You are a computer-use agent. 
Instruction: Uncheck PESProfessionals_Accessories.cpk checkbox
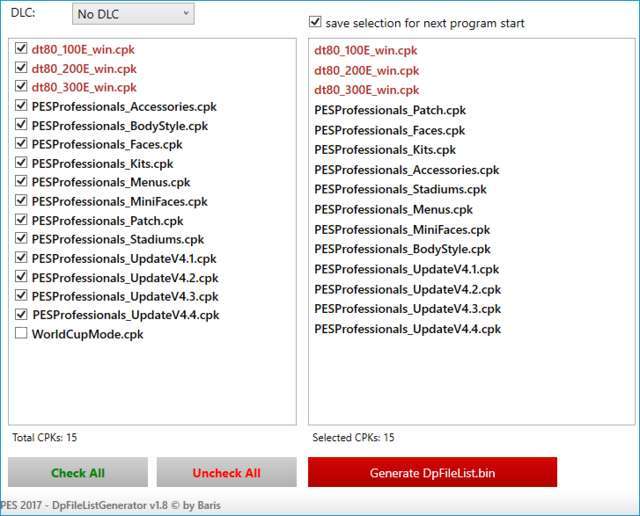[21, 105]
